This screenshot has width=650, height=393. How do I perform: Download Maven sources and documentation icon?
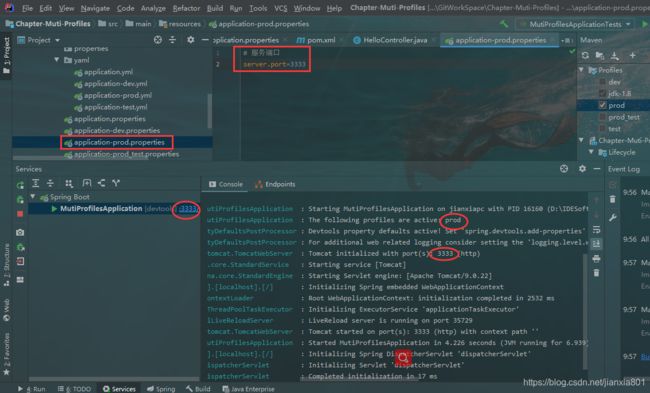pyautogui.click(x=615, y=55)
